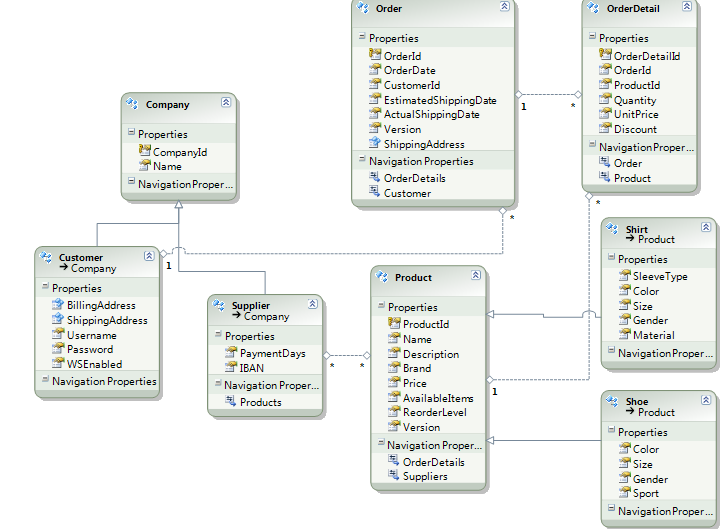Click the Order entity header icon
The image size is (723, 529).
coord(366,8)
